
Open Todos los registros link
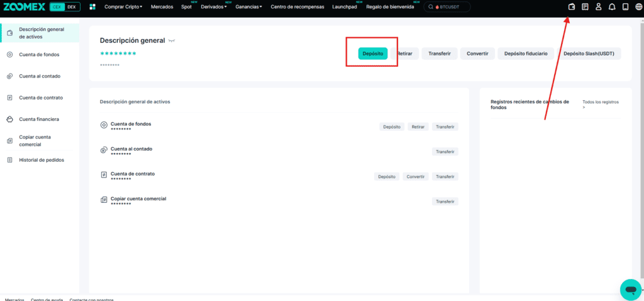(601, 104)
